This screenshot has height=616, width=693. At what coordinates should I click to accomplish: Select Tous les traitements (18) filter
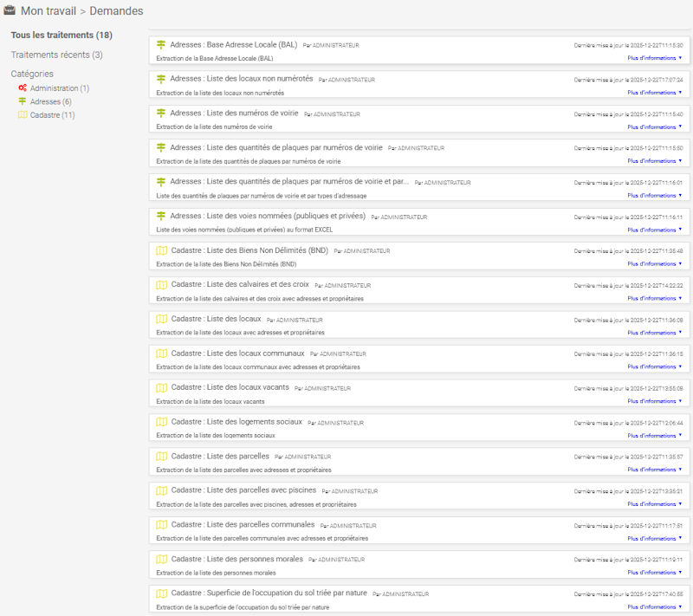point(62,36)
